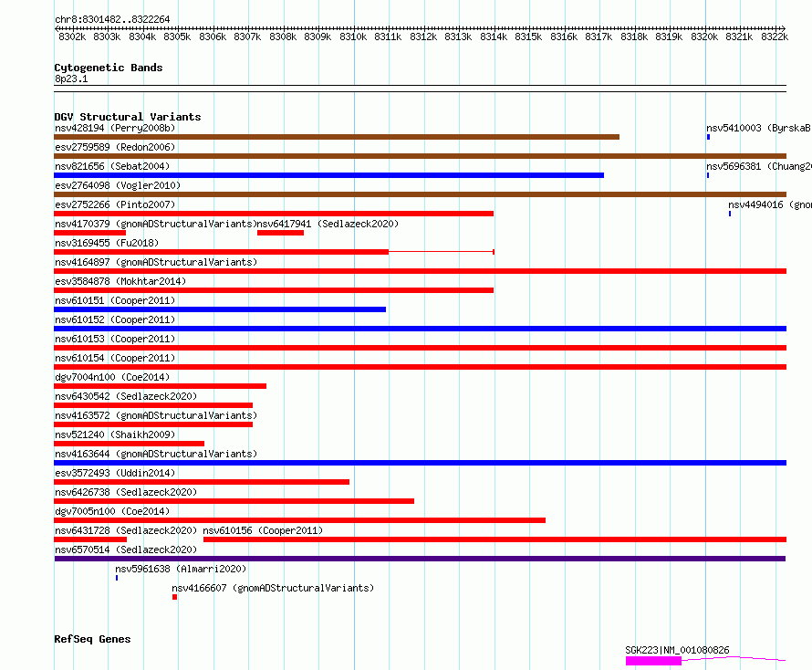Click the nsv428194 (Perry2008b) variant bar
Image resolution: width=812 pixels, height=670 pixels.
coord(337,137)
